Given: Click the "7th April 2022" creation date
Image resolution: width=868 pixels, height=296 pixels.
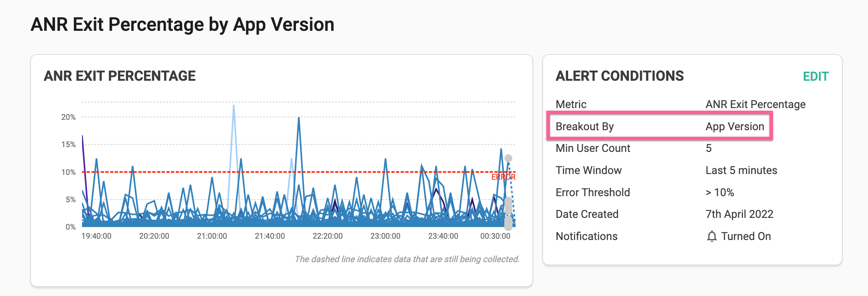Looking at the screenshot, I should pyautogui.click(x=739, y=214).
